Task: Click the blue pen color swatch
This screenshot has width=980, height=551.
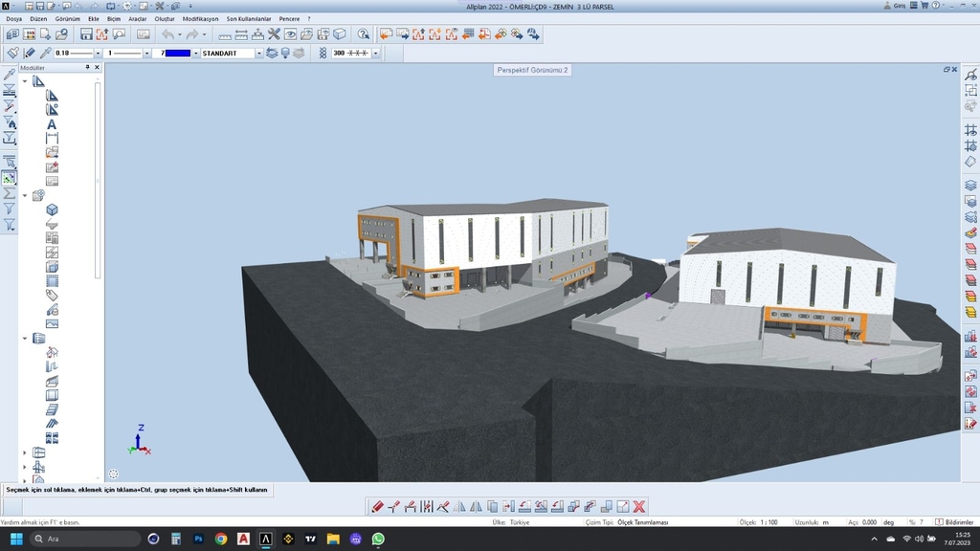Action: click(177, 54)
